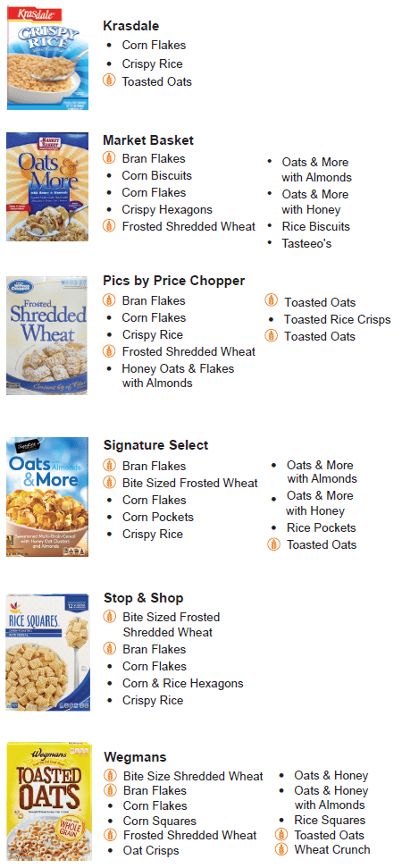Click the whole grain icon beside Krasdale Toasted Oats
402x868 pixels.
pyautogui.click(x=110, y=80)
